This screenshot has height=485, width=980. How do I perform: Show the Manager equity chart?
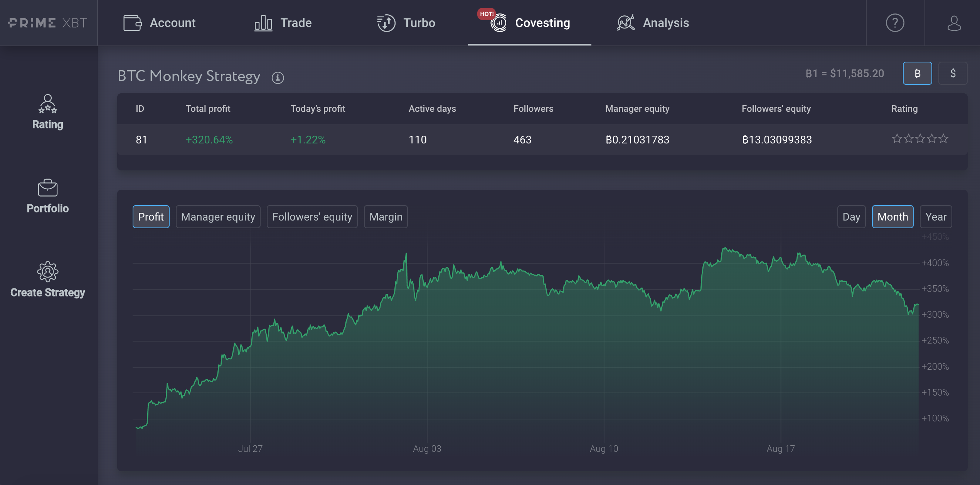(x=218, y=217)
